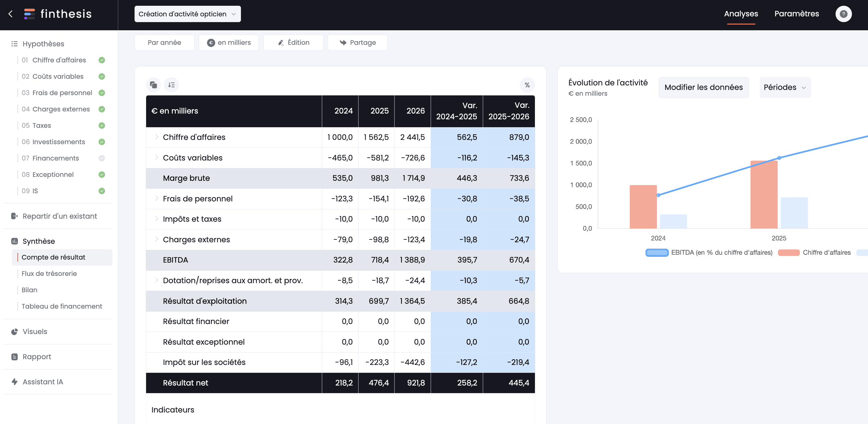868x424 pixels.
Task: Click the Édition button
Action: coord(293,43)
